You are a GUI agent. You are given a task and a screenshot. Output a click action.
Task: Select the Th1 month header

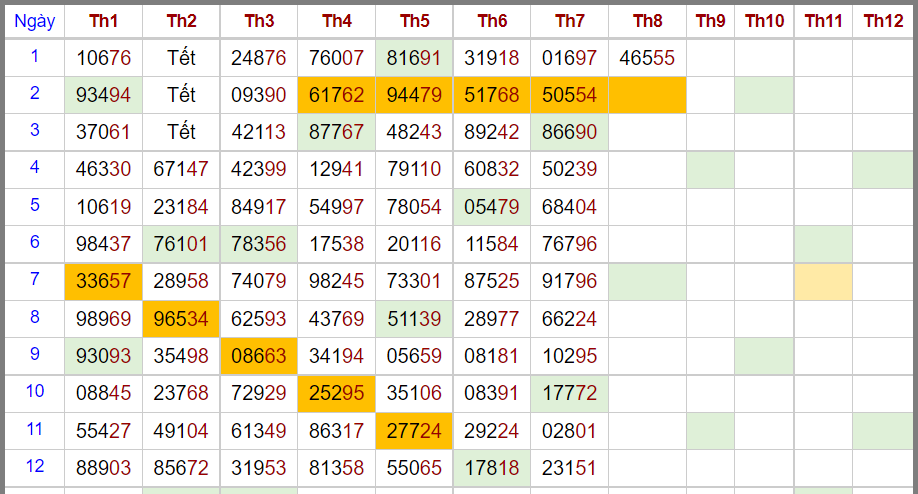tap(103, 22)
